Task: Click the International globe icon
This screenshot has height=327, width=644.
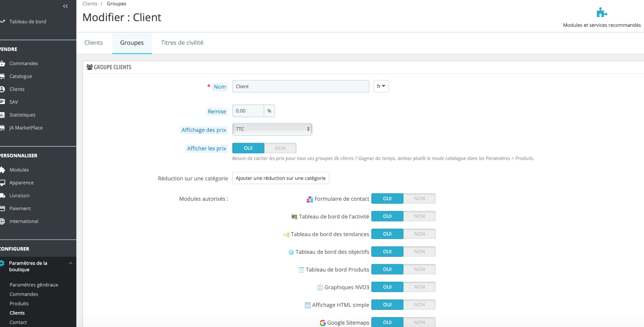Action: pos(2,221)
